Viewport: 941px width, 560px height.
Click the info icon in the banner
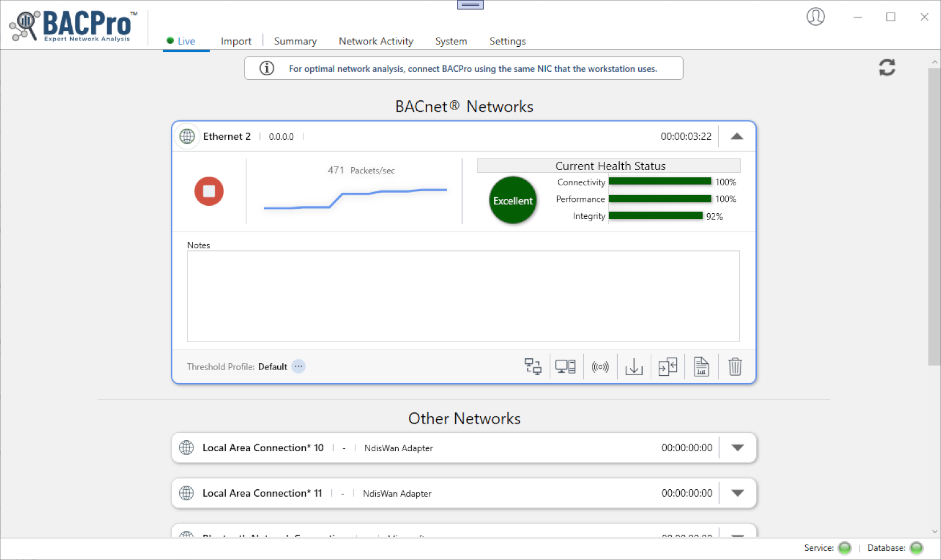pyautogui.click(x=267, y=68)
